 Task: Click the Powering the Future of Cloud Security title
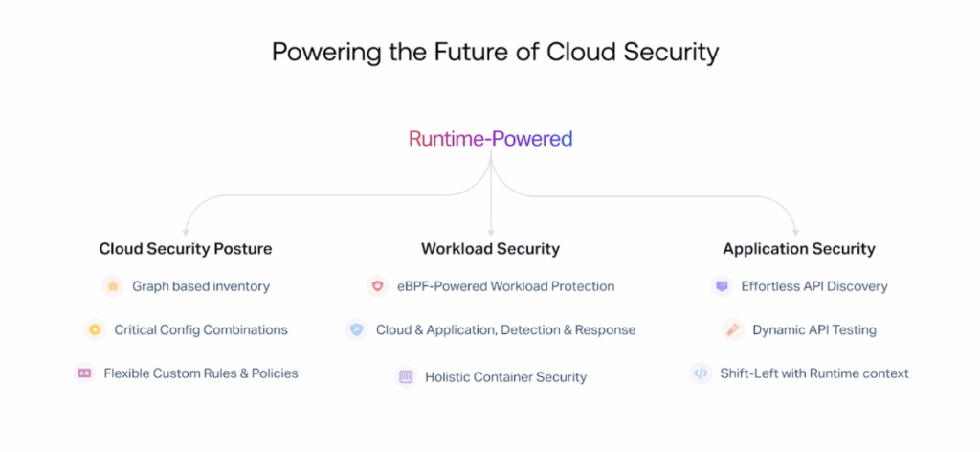pos(495,53)
